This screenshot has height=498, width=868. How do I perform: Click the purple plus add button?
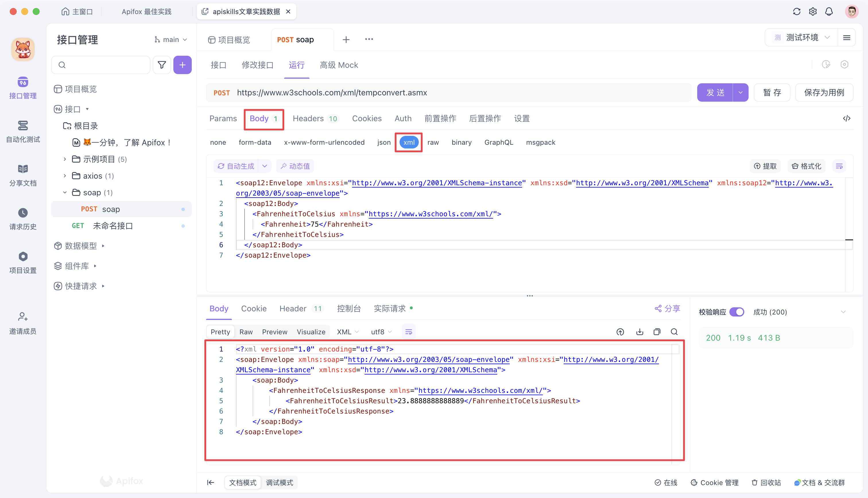pyautogui.click(x=183, y=65)
